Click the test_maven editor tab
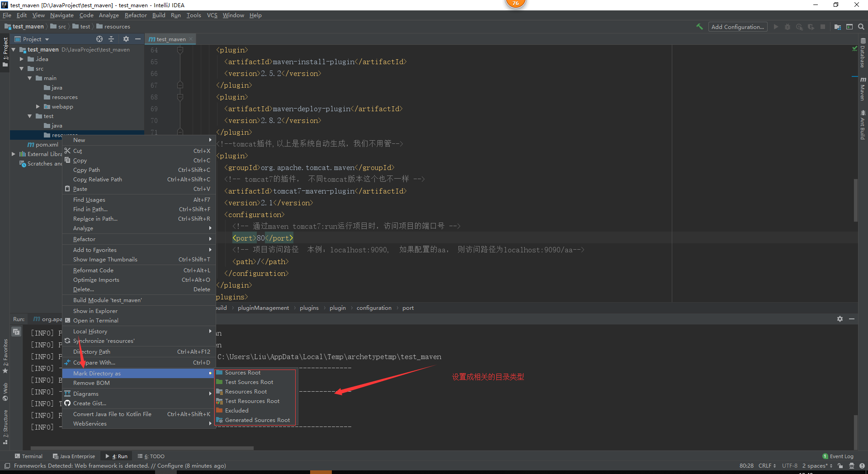 170,39
